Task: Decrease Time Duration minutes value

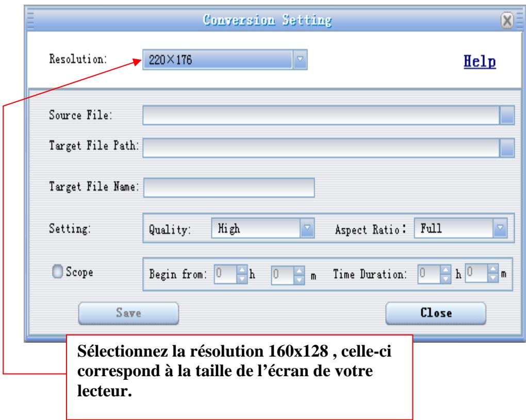Action: click(x=493, y=278)
